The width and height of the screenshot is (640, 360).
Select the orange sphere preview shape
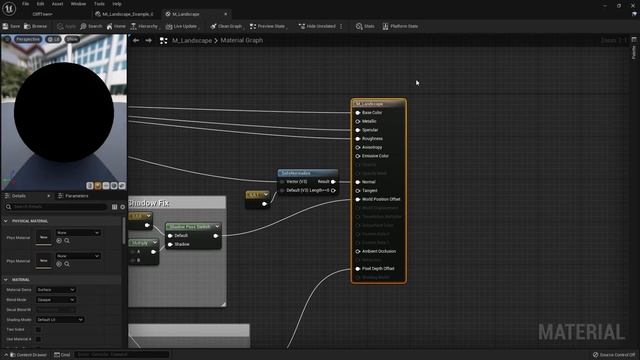tap(98, 186)
